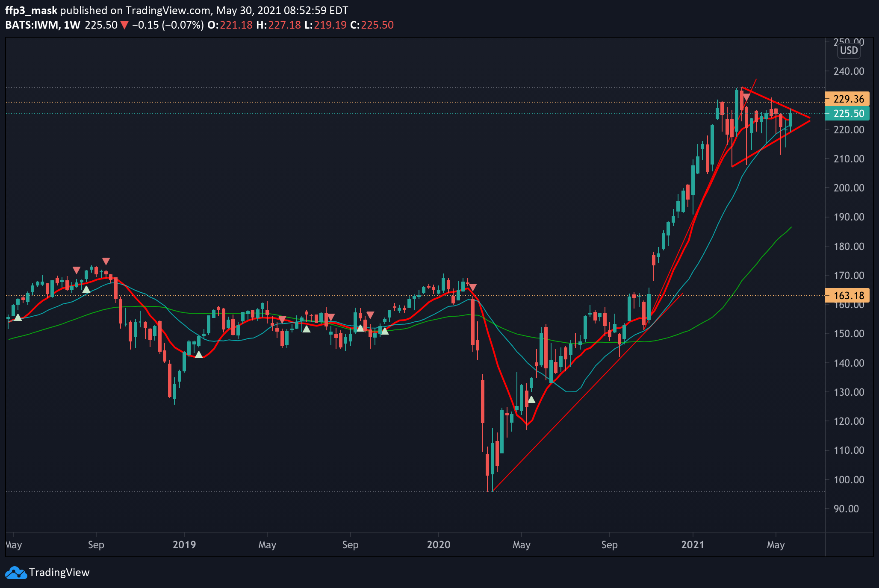Click the 180.00 price axis tick
879x588 pixels.
point(849,247)
